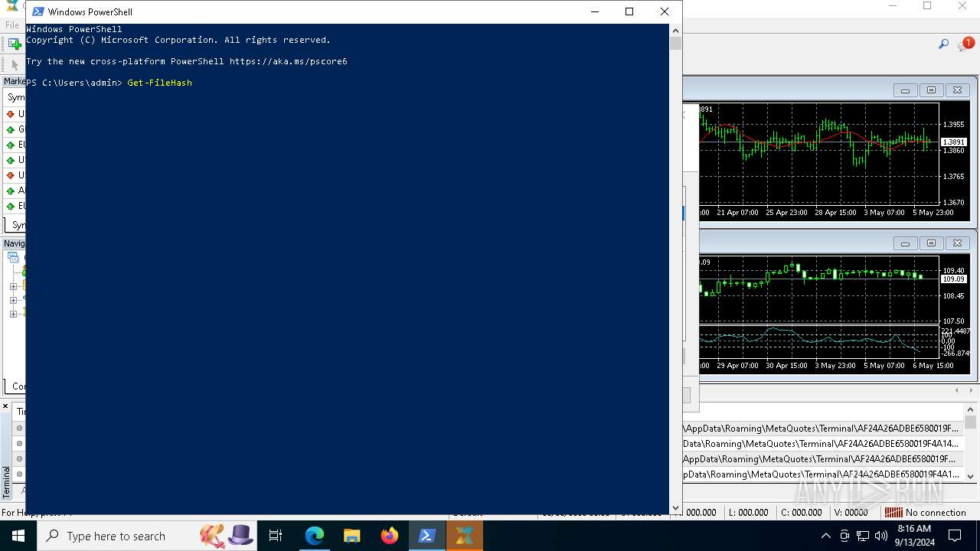Select the cursor tool in MetaTrader toolbar
Viewport: 980px width, 551px height.
pyautogui.click(x=15, y=64)
